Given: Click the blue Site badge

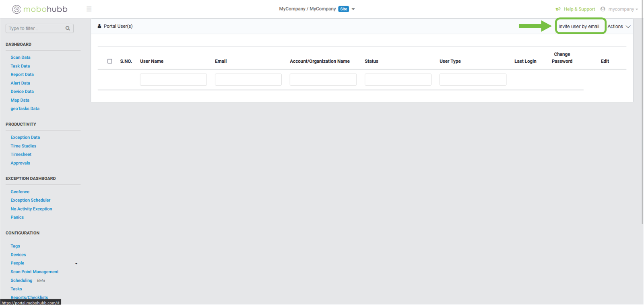Looking at the screenshot, I should click(x=343, y=9).
